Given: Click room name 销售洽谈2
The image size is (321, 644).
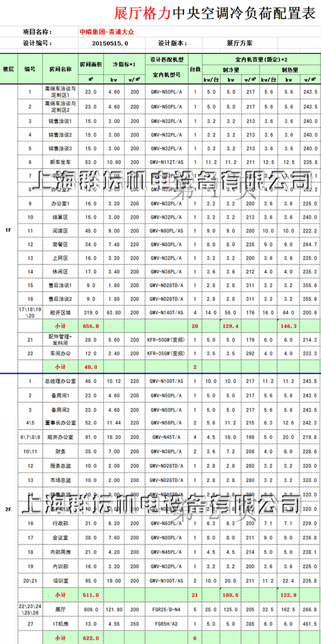Looking at the screenshot, I should point(60,135).
